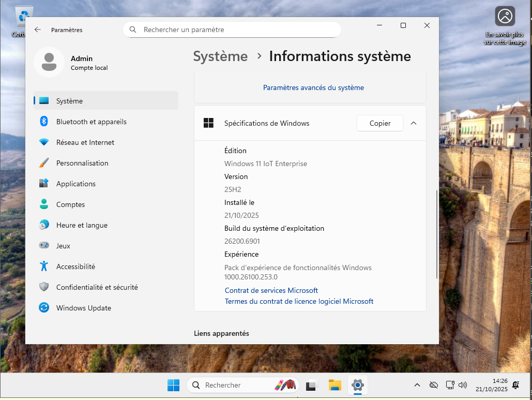Click the Confidentialité et sécurité shield icon
Screen dimensions: 532x400
pyautogui.click(x=44, y=287)
